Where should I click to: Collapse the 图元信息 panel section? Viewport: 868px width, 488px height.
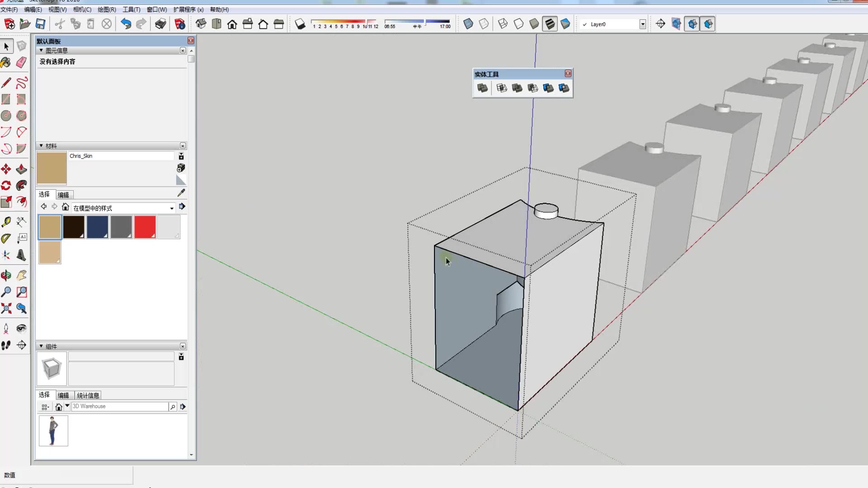[41, 51]
